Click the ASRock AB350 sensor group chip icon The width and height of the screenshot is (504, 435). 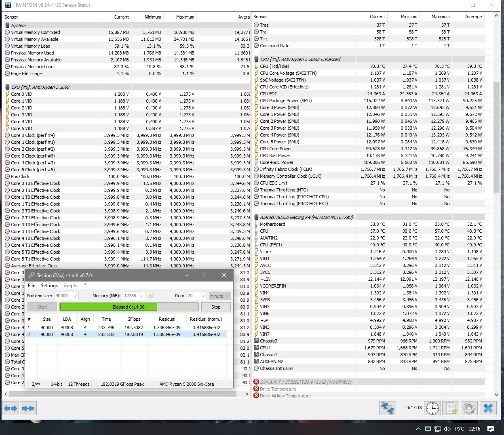256,217
